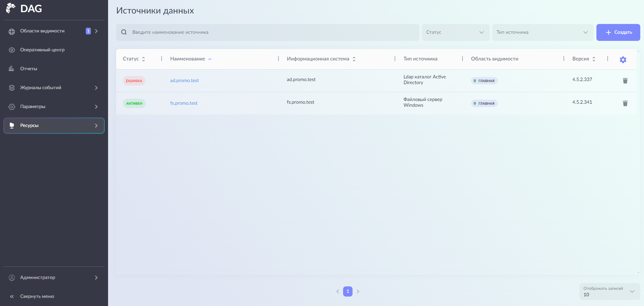Click Файловый сервер Windows cell

[423, 102]
